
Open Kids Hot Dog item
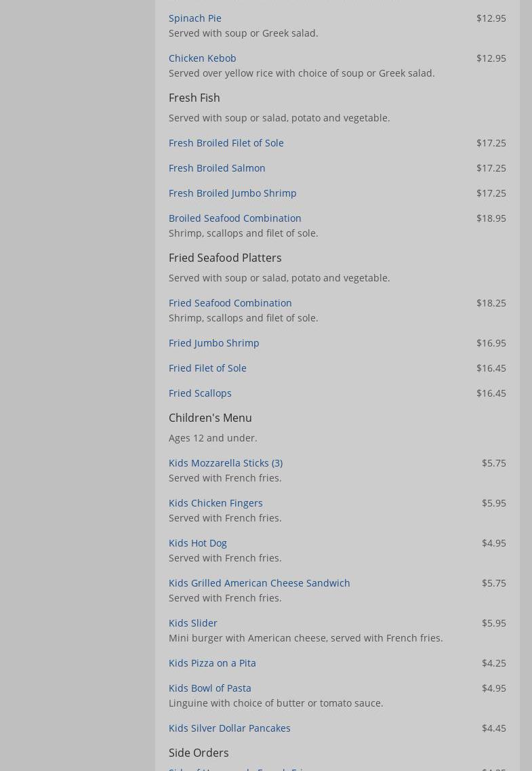[x=197, y=542]
